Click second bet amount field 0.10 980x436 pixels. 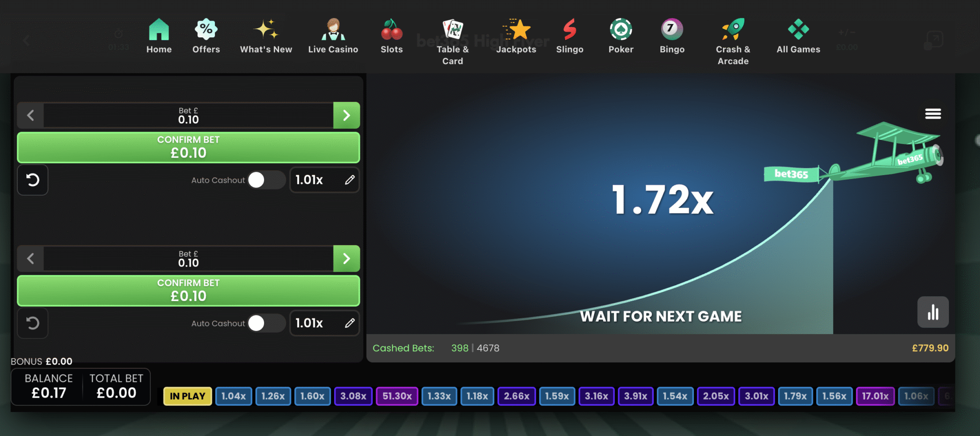(x=189, y=258)
